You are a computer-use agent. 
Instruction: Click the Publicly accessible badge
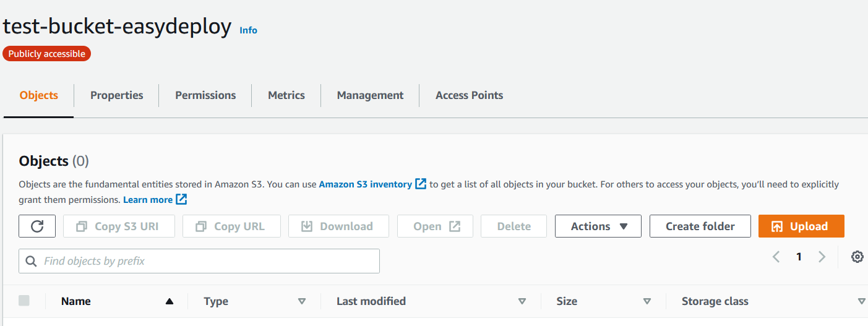pyautogui.click(x=47, y=54)
